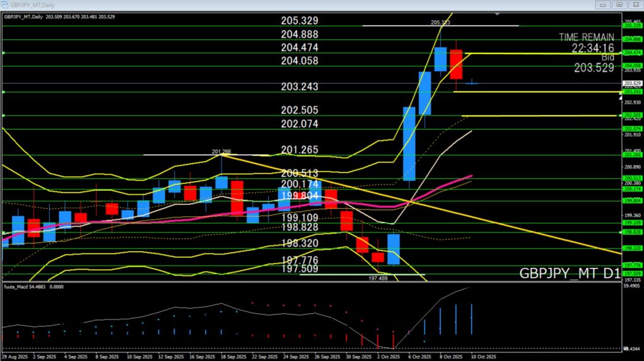This screenshot has height=361, width=644.
Task: Click the white 203.529 current price axis tag
Action: [x=631, y=83]
